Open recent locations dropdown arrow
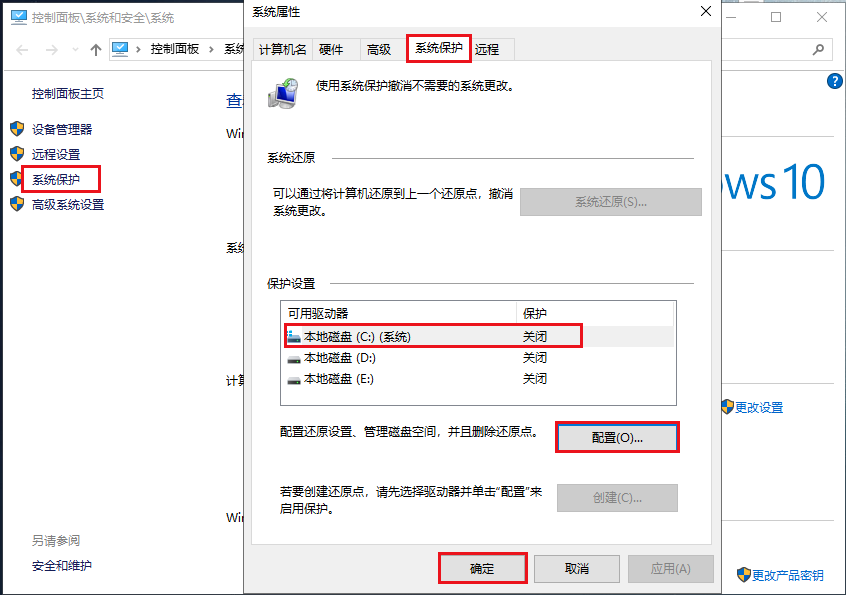Viewport: 846px width, 595px height. coord(75,50)
